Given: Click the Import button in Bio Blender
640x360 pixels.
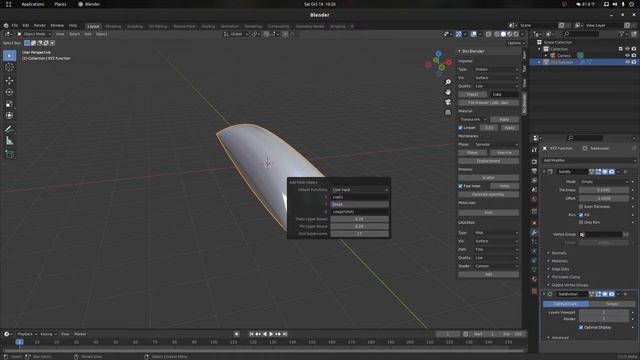Looking at the screenshot, I should 472,94.
